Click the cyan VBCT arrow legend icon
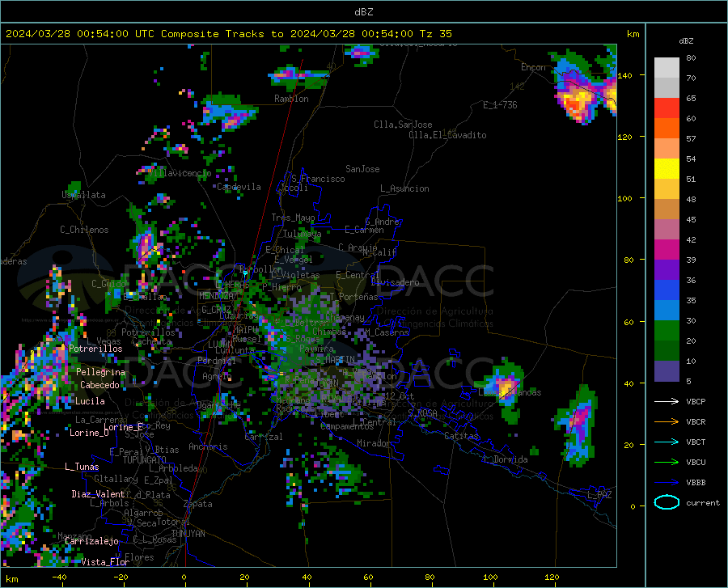The height and width of the screenshot is (588, 728). pos(667,442)
